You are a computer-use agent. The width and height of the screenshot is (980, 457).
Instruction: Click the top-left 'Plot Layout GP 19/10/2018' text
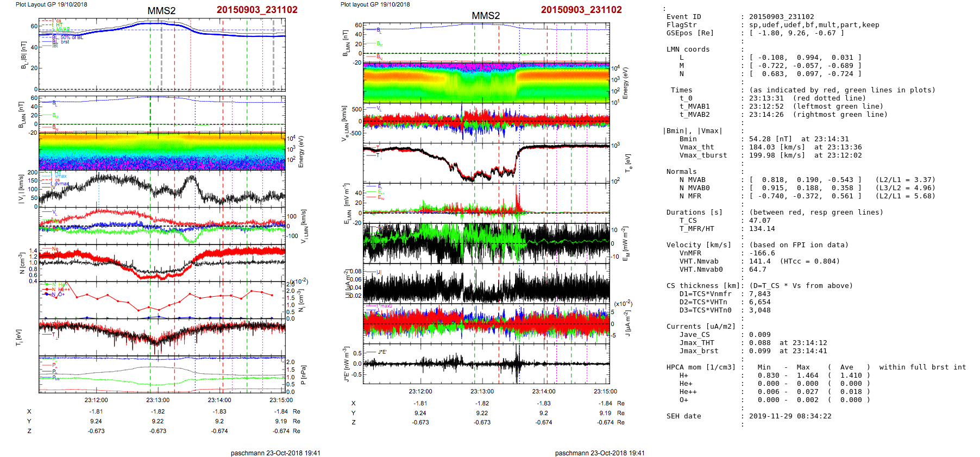pyautogui.click(x=52, y=4)
